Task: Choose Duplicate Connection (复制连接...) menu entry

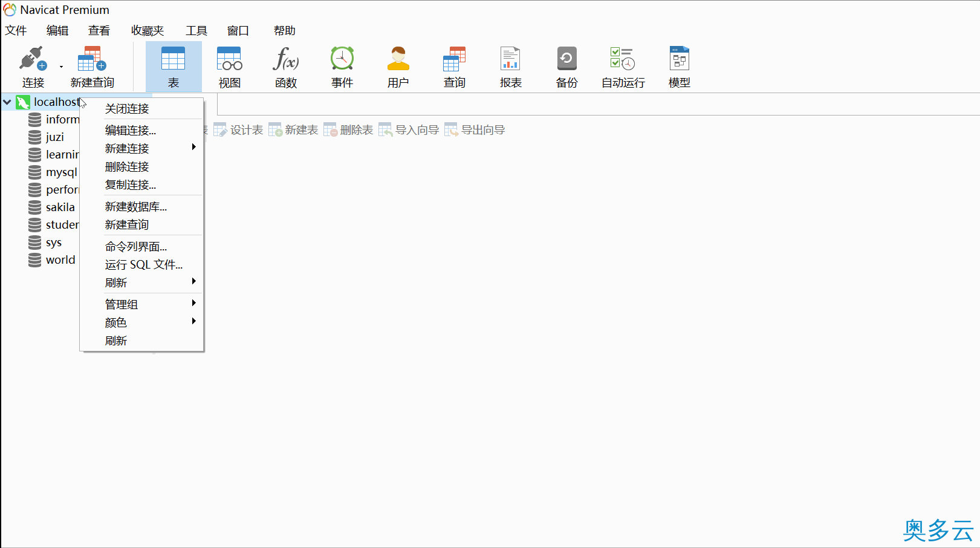Action: tap(141, 185)
